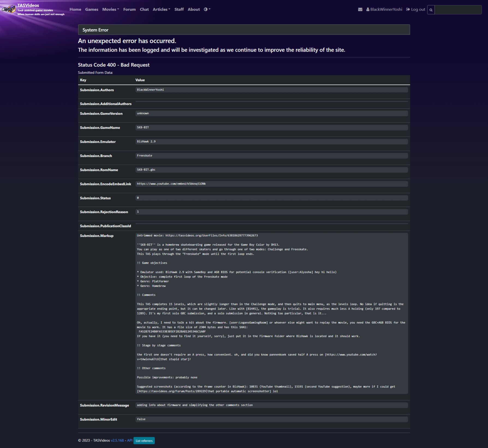Image resolution: width=488 pixels, height=448 pixels.
Task: Select the System Error header text
Action: (96, 30)
